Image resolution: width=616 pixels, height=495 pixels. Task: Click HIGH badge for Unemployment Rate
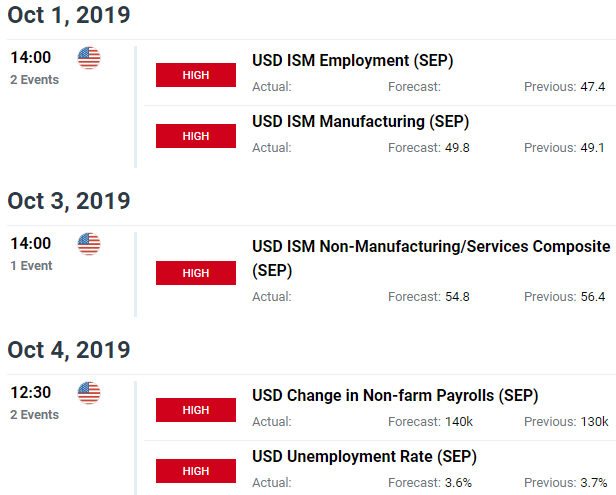click(x=196, y=471)
